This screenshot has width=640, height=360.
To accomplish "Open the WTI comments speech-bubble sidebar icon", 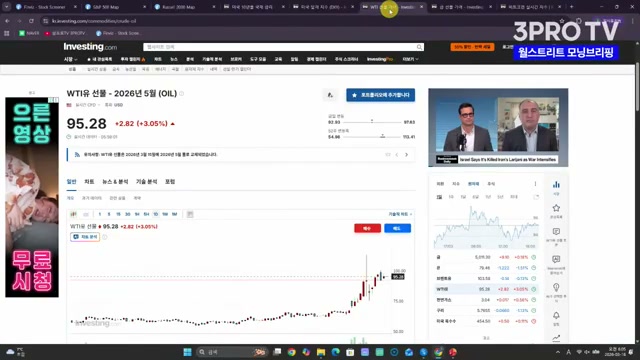I will point(556,232).
